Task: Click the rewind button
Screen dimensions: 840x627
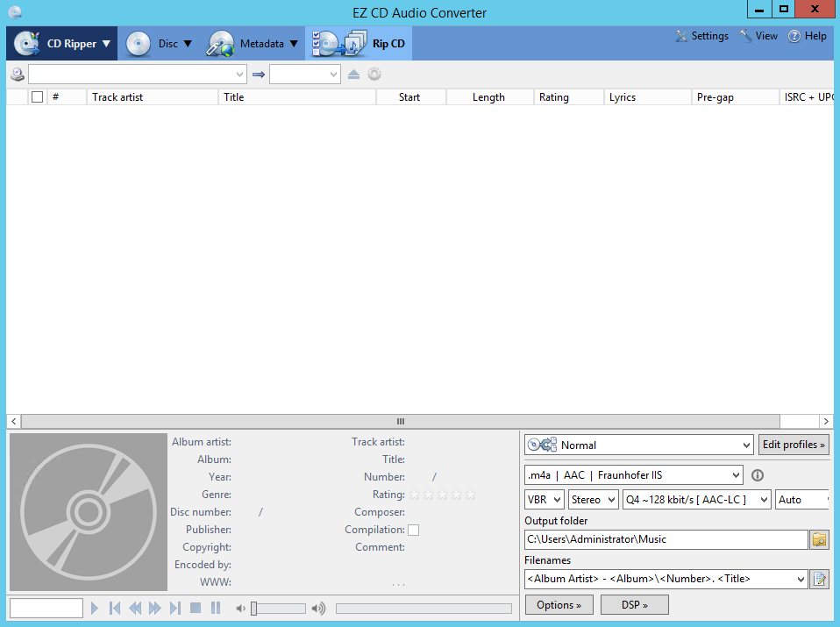Action: (x=135, y=609)
